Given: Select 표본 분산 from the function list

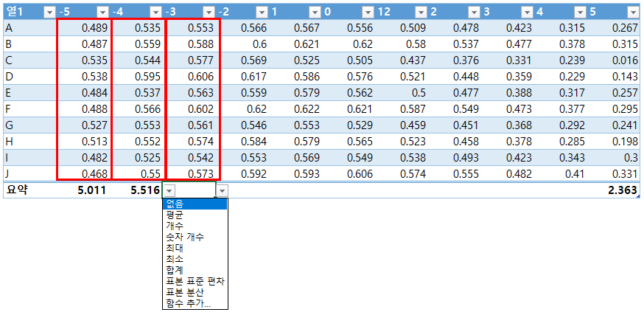Looking at the screenshot, I should pyautogui.click(x=195, y=292).
